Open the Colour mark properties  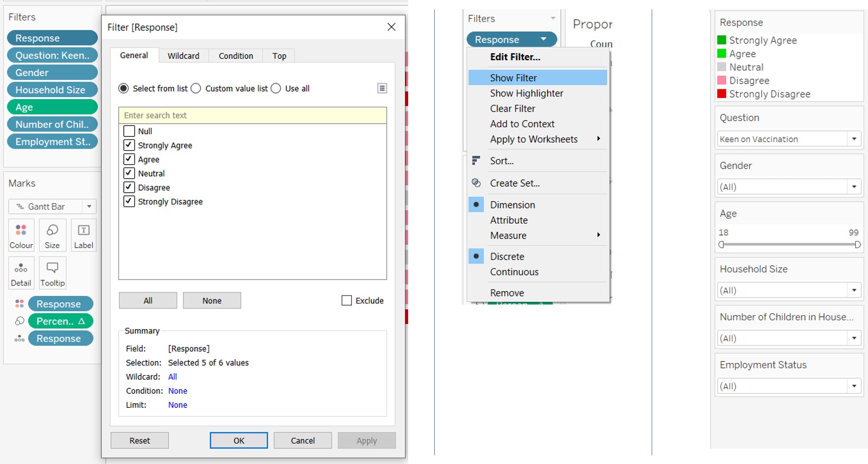[x=21, y=236]
